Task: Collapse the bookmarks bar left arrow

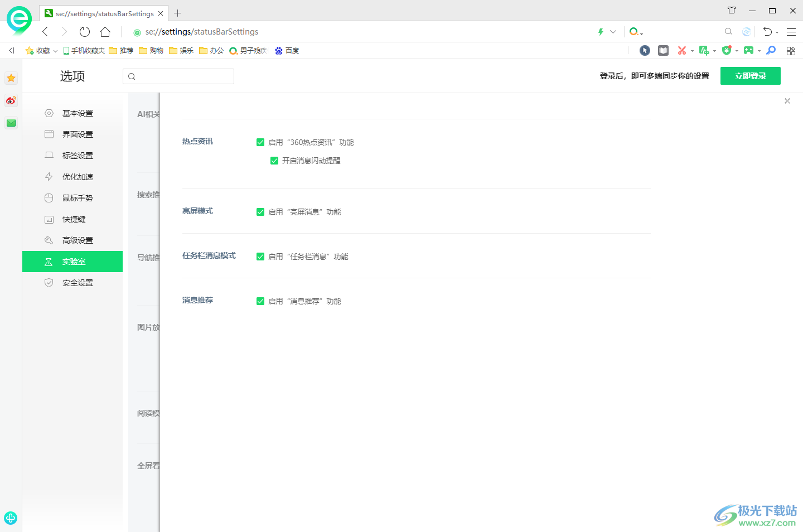Action: 11,51
